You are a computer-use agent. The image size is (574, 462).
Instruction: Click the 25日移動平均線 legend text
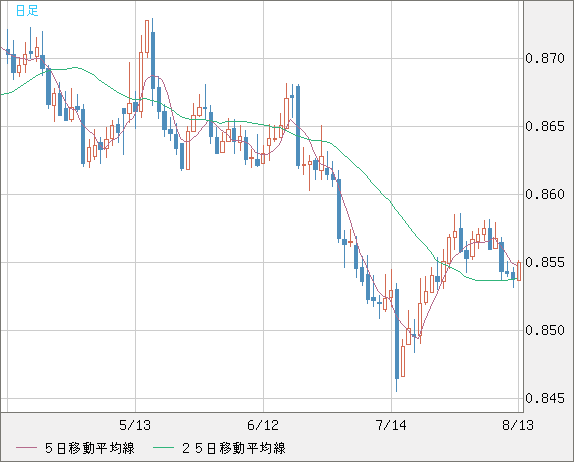click(234, 448)
